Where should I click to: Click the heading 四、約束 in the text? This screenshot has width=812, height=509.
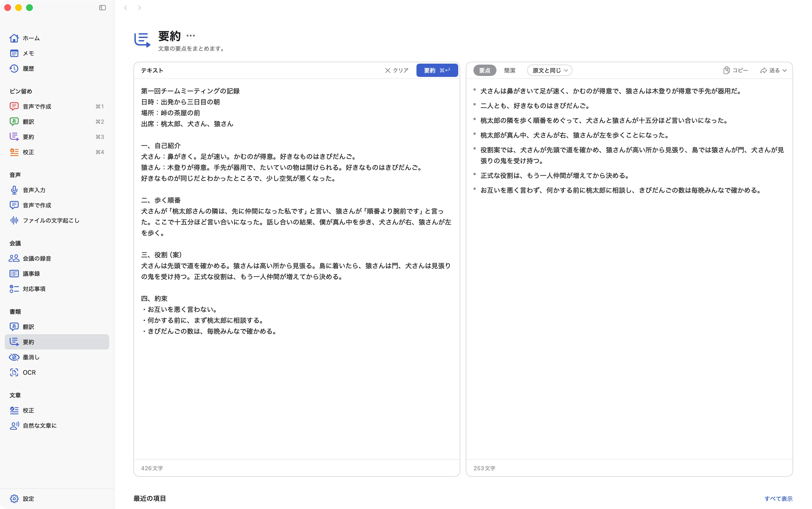pyautogui.click(x=154, y=298)
